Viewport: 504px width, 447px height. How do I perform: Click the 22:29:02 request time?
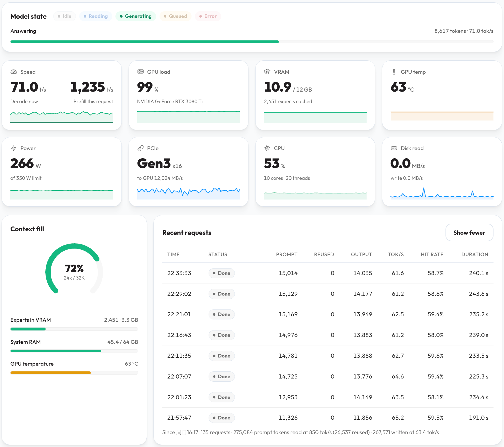pyautogui.click(x=179, y=294)
